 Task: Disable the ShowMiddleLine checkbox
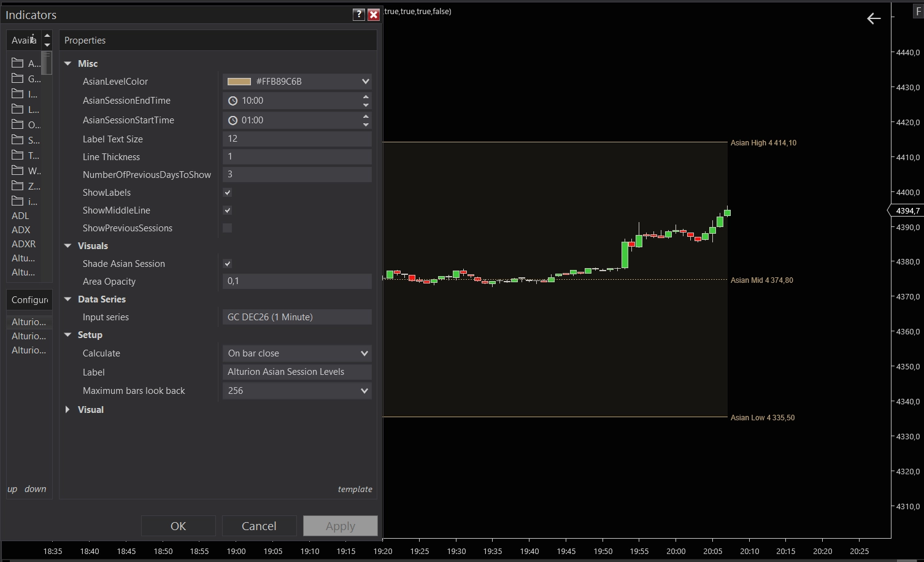pos(227,210)
